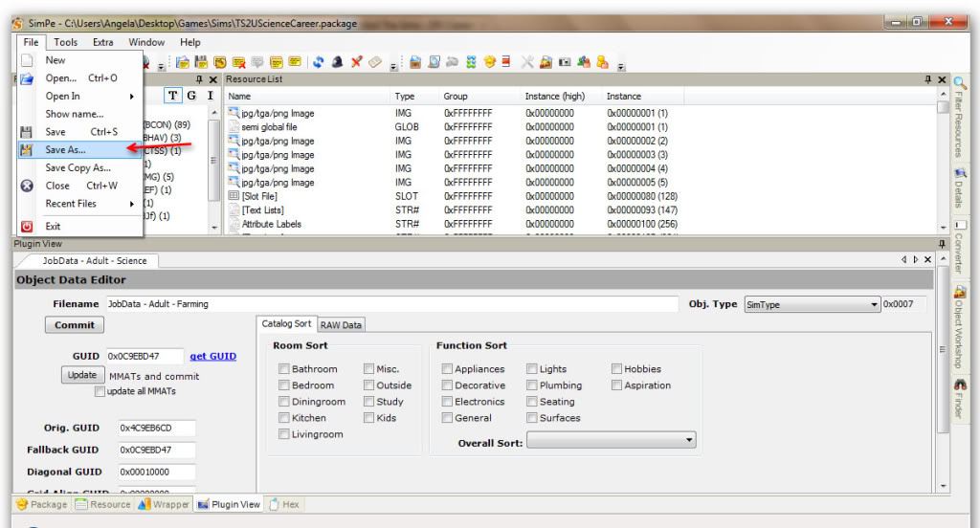Screen dimensions: 980x528
Task: Toggle the update all MMATs checkbox
Action: [100, 391]
